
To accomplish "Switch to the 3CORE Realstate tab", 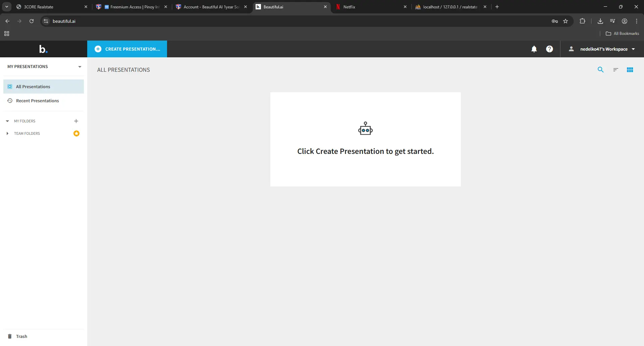I will point(52,7).
